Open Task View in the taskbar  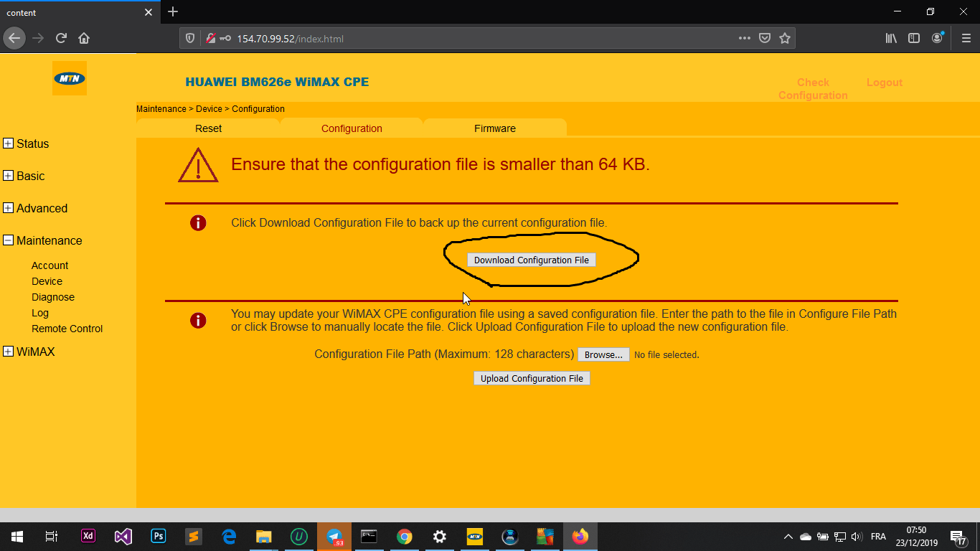coord(52,536)
